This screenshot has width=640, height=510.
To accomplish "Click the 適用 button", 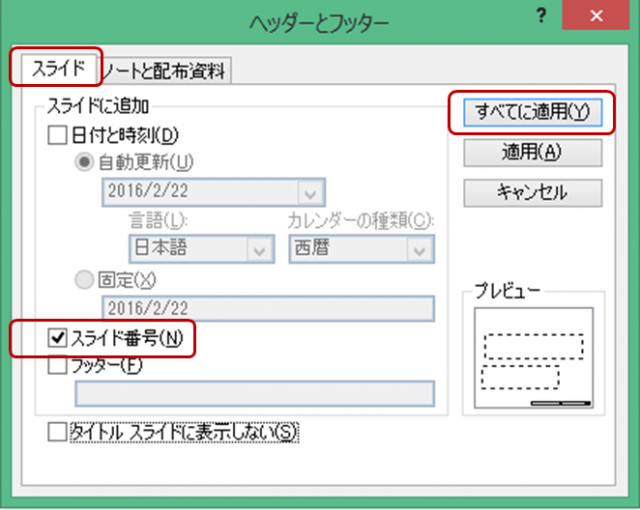I will (x=532, y=152).
